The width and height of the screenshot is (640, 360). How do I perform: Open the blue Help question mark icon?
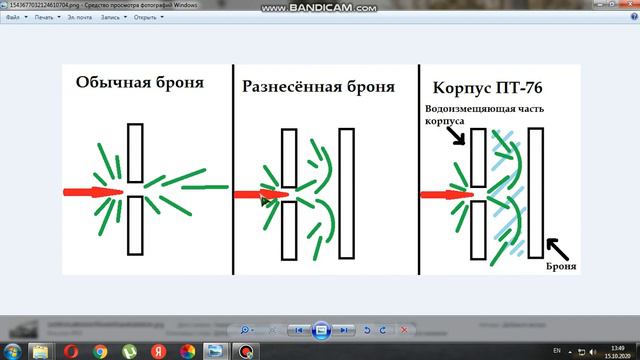[634, 17]
